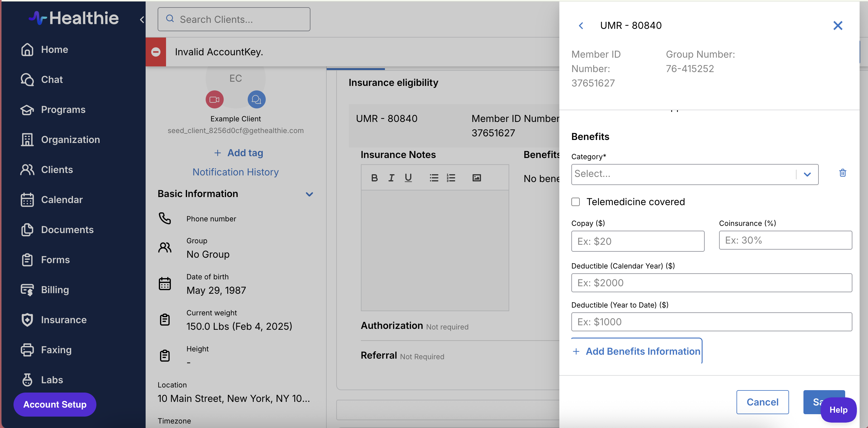
Task: Click the red video call icon
Action: point(214,99)
